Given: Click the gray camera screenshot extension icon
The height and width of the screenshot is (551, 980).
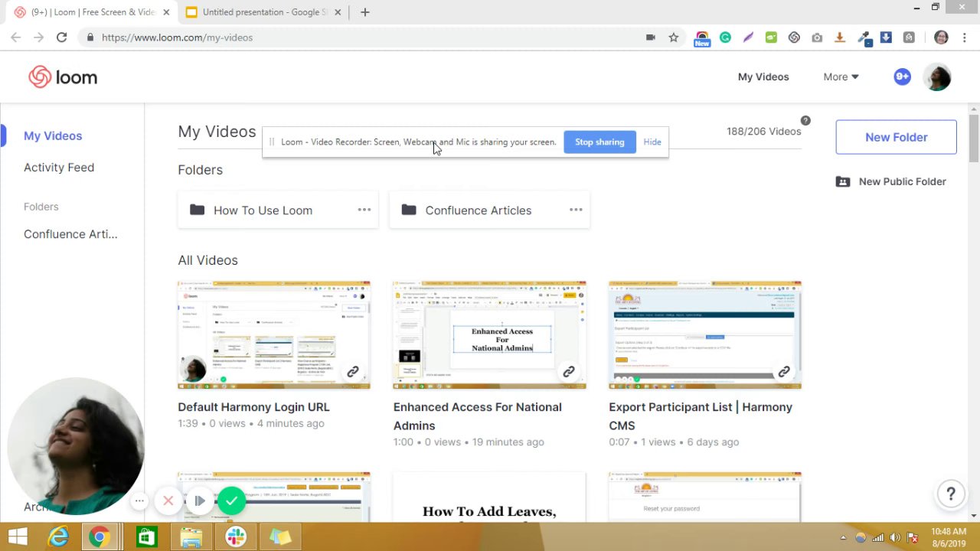Looking at the screenshot, I should [817, 37].
